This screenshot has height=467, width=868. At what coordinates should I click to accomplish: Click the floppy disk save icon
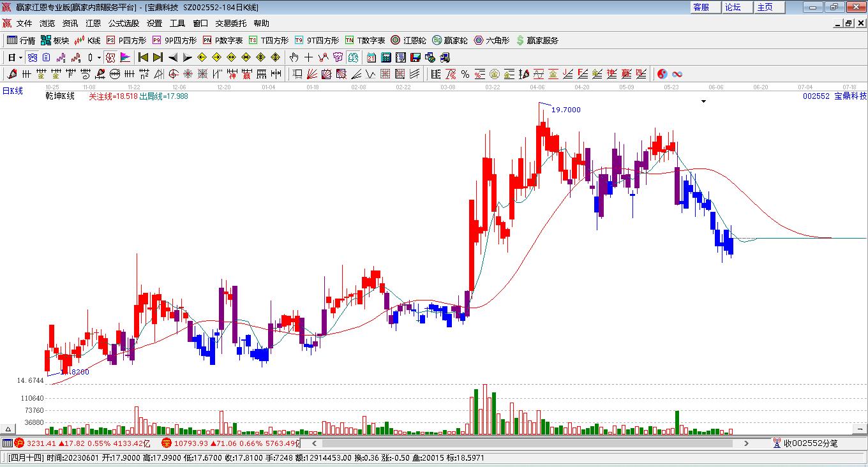[415, 57]
